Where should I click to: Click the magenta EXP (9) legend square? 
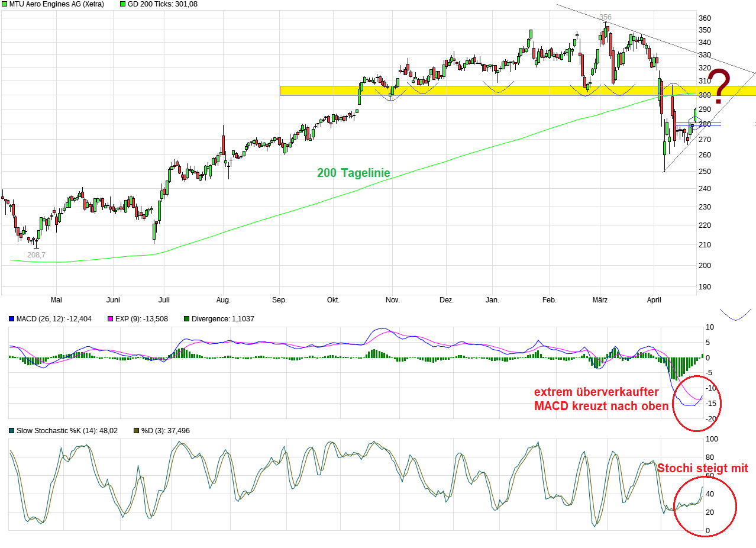93,319
